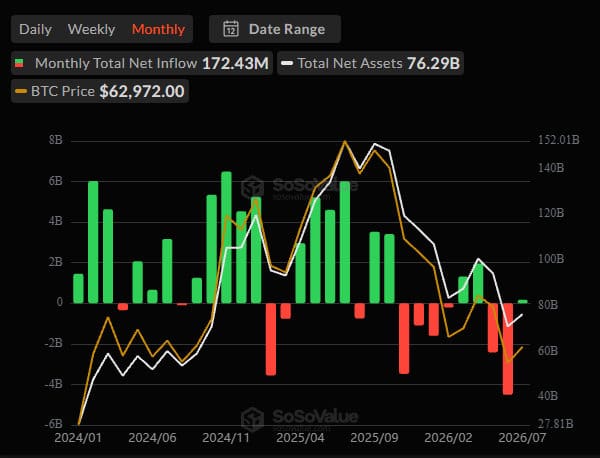Click the 2024/11 x-axis label
Image resolution: width=600 pixels, height=458 pixels.
click(x=226, y=438)
